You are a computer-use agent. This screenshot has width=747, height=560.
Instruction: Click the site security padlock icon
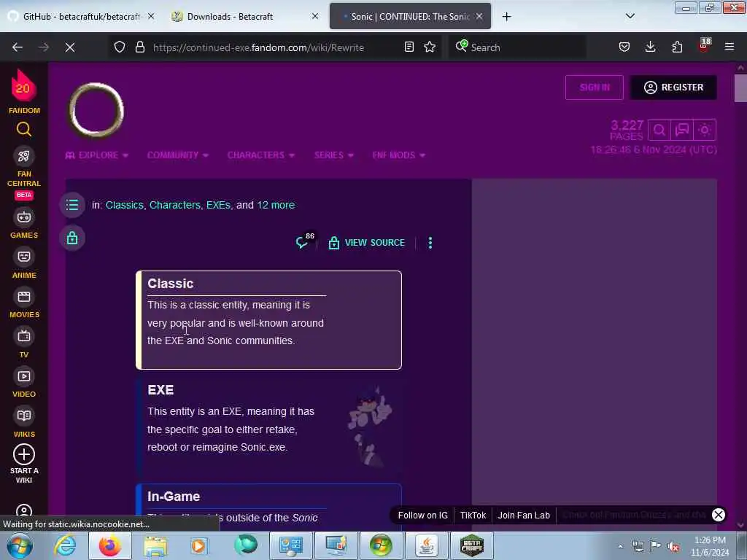point(139,47)
